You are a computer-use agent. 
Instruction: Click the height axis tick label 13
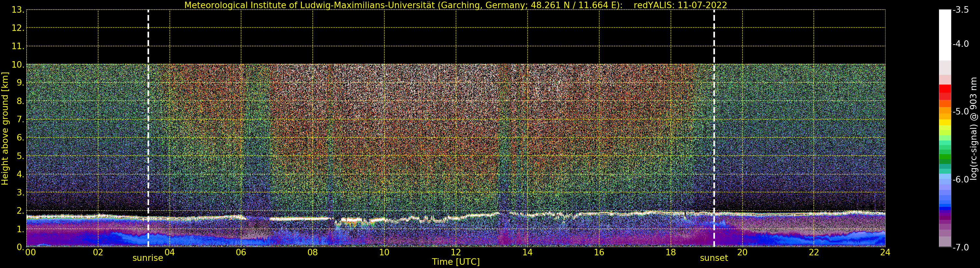[18, 10]
